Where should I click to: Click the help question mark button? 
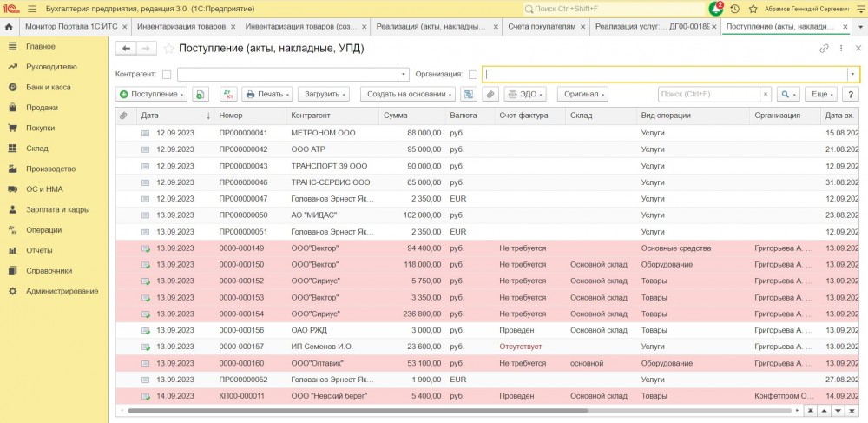tap(850, 94)
